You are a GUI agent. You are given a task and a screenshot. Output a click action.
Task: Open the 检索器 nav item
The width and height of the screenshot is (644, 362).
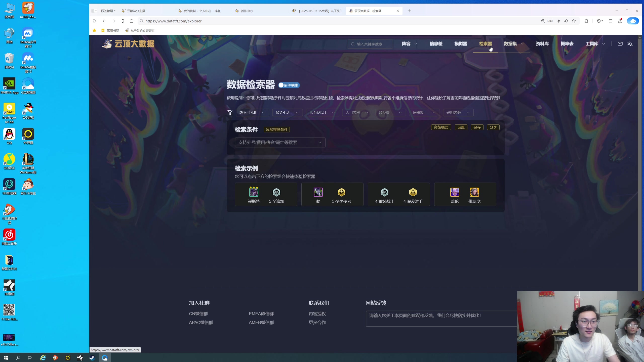(x=486, y=44)
